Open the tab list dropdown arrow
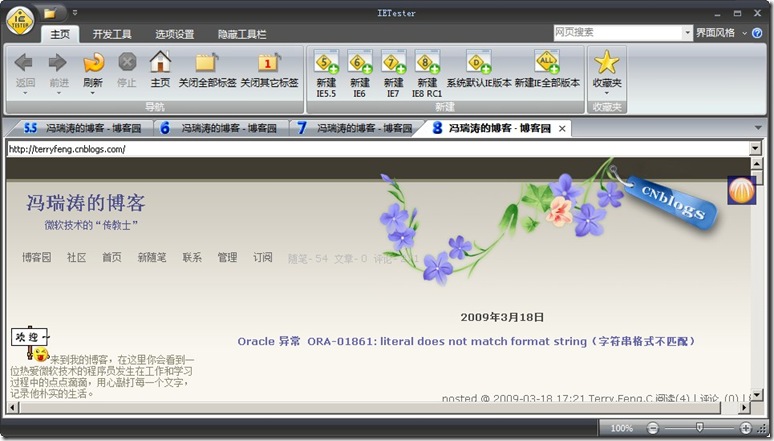The image size is (774, 441). tap(759, 128)
